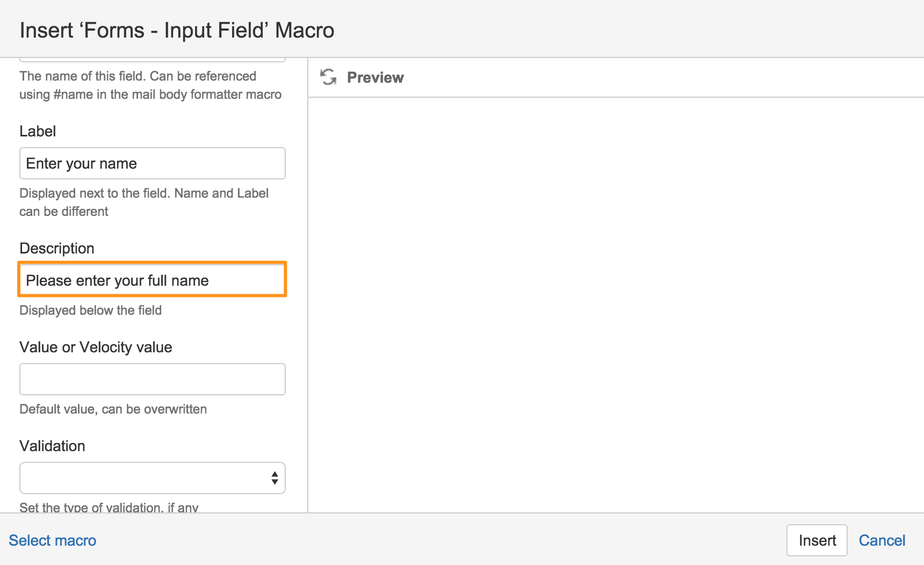Image resolution: width=924 pixels, height=565 pixels.
Task: Focus the Description input field
Action: pos(153,279)
